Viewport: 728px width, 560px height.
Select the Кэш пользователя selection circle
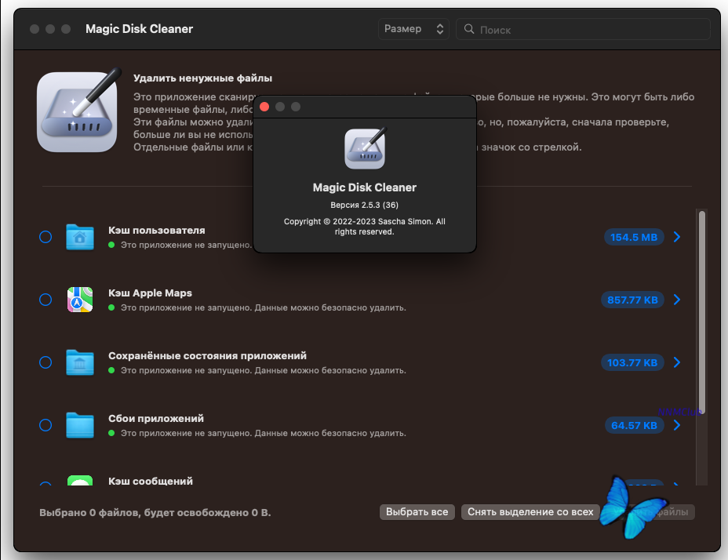click(45, 237)
